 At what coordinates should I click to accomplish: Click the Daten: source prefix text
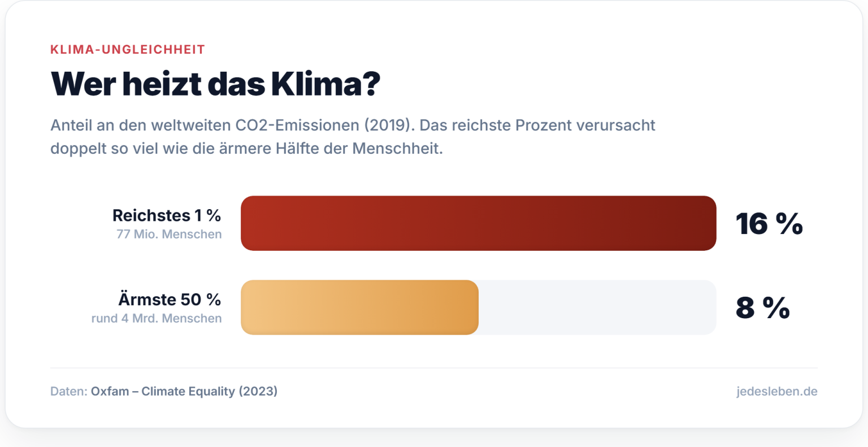tap(69, 391)
